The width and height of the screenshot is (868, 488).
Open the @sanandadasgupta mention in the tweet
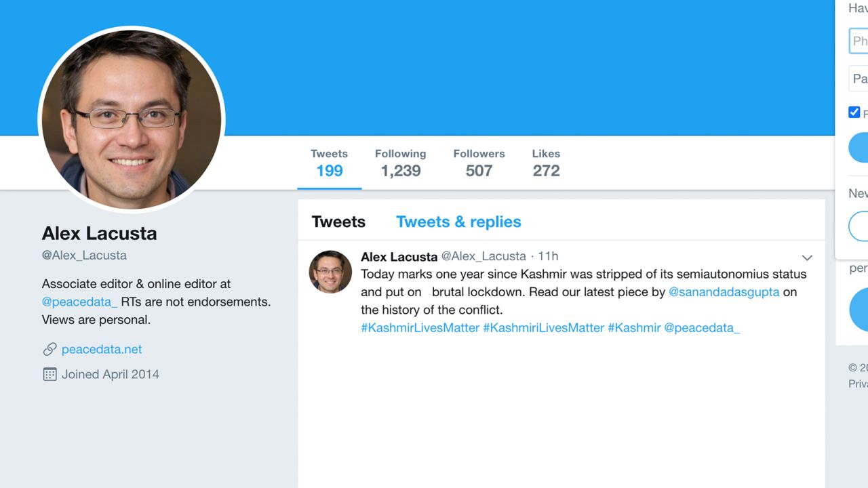point(724,292)
